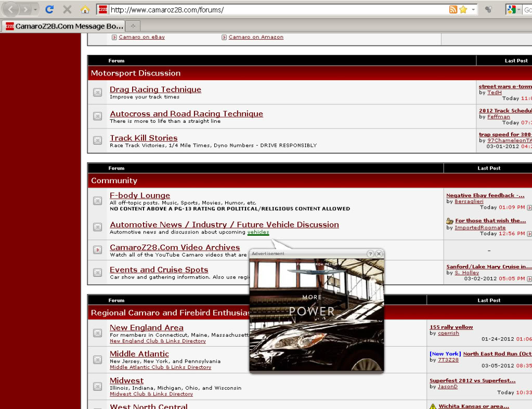Click arrow icon next to Camaro on eBay
Viewport: 532px width, 409px height.
pyautogui.click(x=114, y=37)
